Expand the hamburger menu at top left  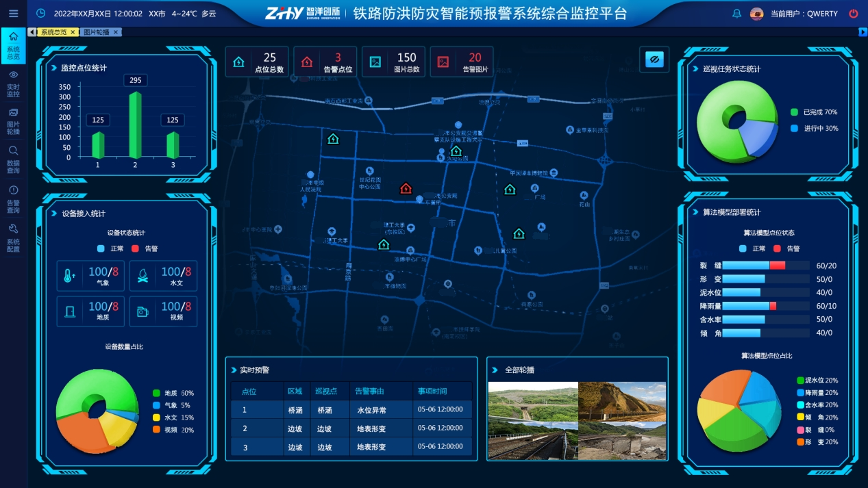click(x=13, y=14)
